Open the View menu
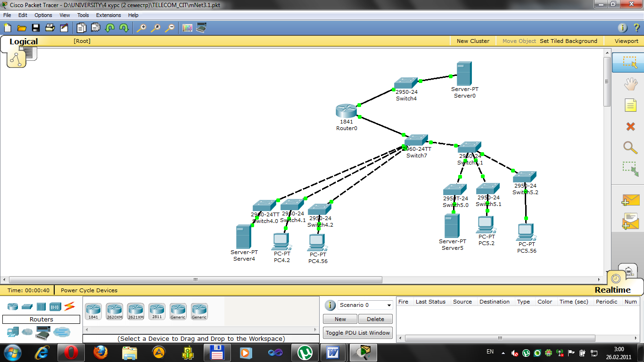 [65, 15]
